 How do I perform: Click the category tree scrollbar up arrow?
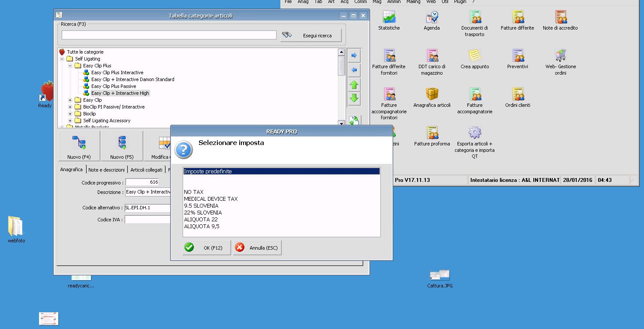[x=341, y=52]
